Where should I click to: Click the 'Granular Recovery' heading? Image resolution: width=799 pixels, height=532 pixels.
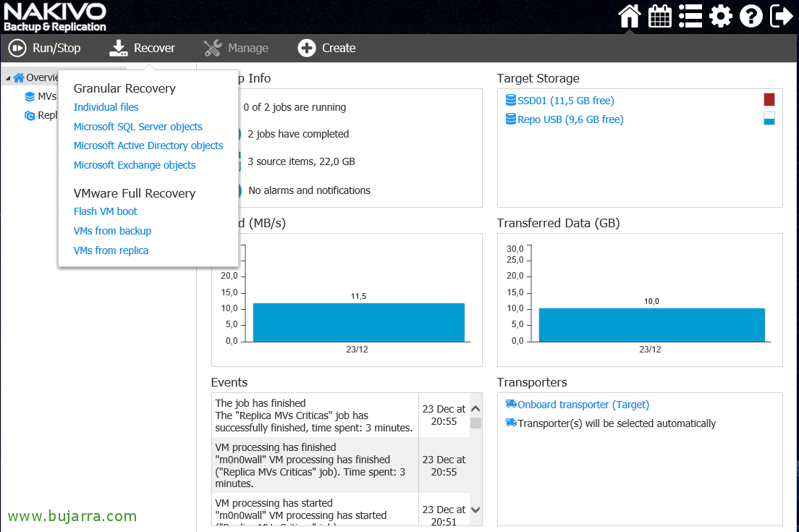[x=124, y=88]
